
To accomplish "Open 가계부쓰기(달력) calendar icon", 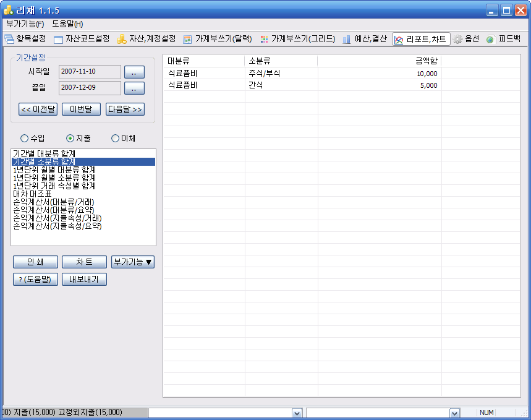I will pyautogui.click(x=187, y=39).
